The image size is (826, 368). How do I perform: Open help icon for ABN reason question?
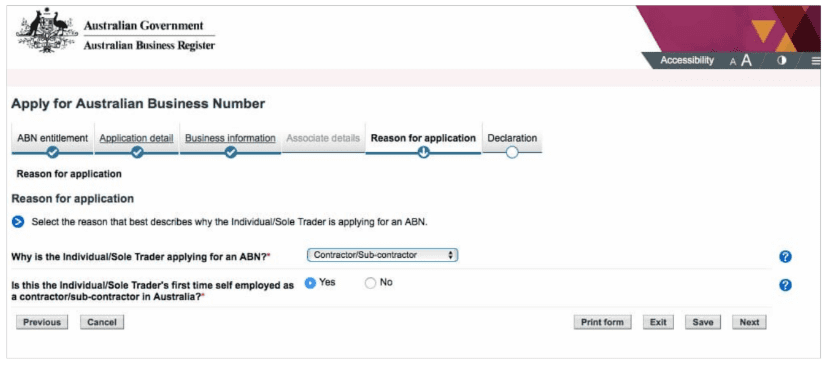pos(785,256)
